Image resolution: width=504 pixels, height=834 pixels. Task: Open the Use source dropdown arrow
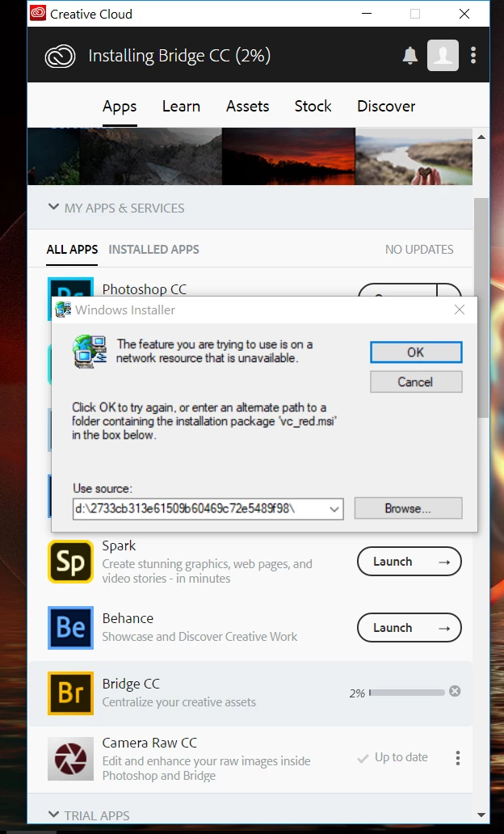[x=334, y=509]
